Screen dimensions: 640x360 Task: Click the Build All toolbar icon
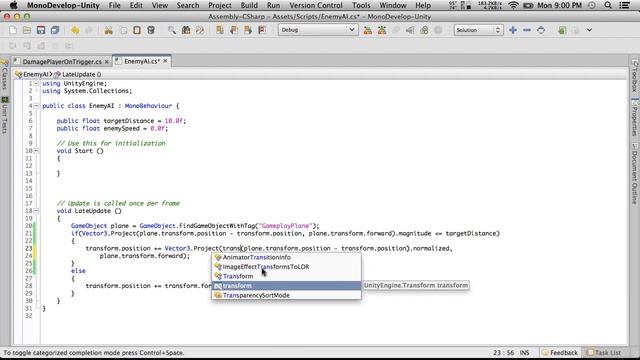(368, 30)
